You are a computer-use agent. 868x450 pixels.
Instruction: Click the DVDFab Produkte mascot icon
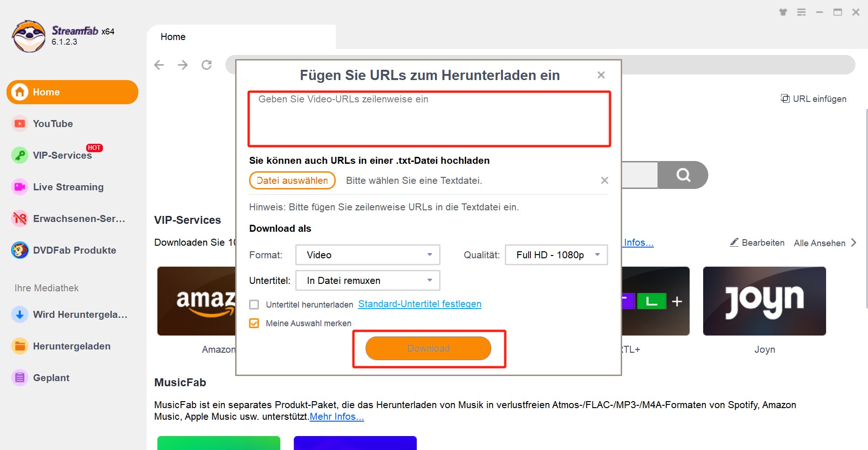coord(20,250)
